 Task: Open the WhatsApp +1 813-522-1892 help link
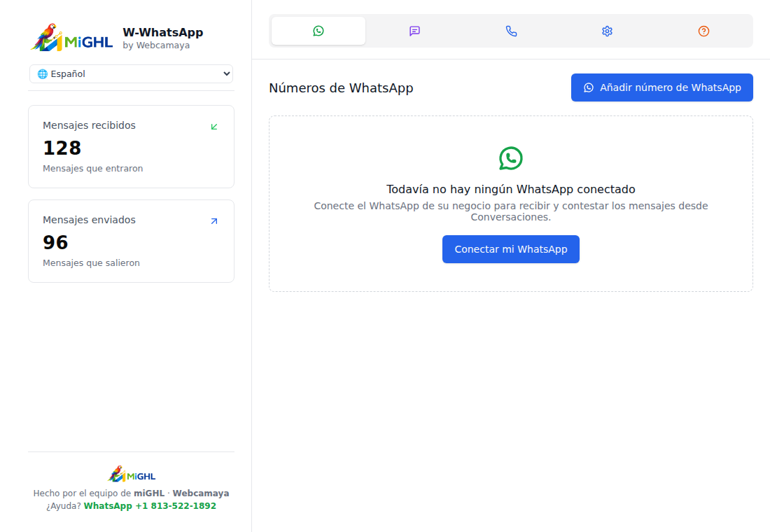coord(150,505)
